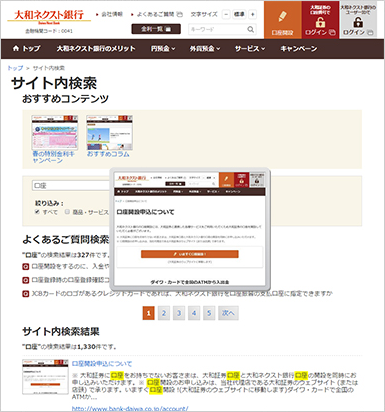Image resolution: width=385 pixels, height=412 pixels.
Task: Go to トップ with the home icon
Action: pyautogui.click(x=26, y=49)
